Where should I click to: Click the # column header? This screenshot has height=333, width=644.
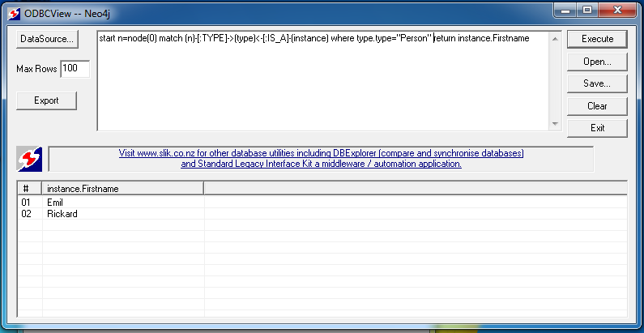pos(30,189)
